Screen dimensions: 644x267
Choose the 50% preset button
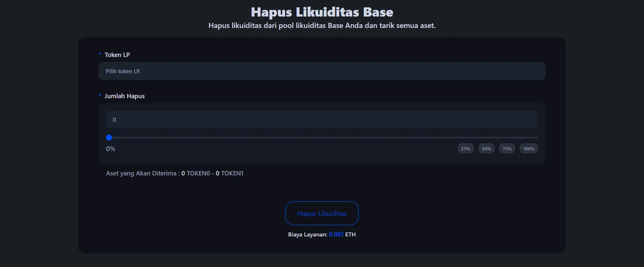pos(486,149)
